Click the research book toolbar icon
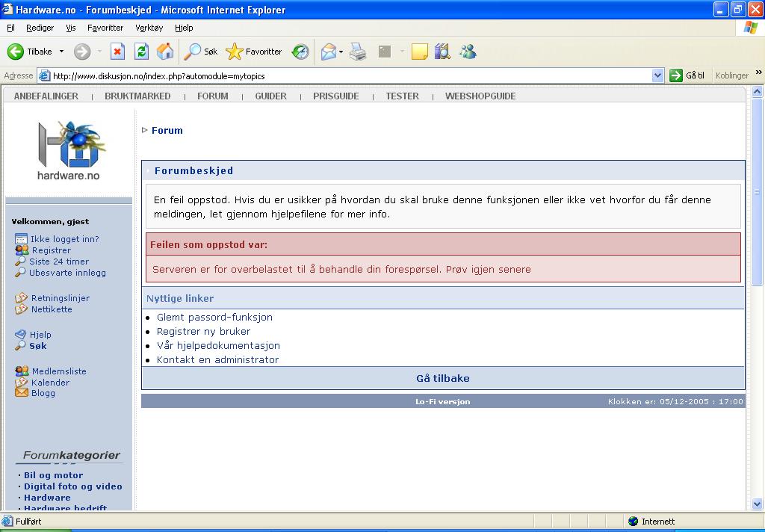This screenshot has height=532, width=765. point(442,52)
